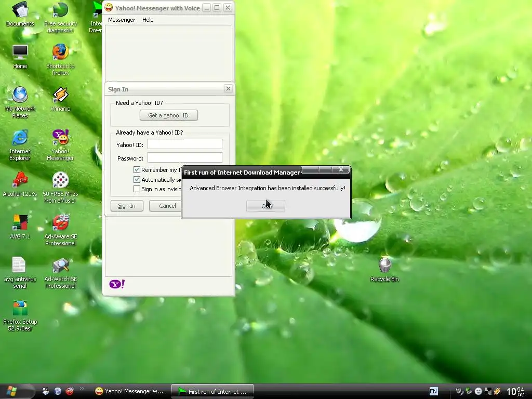Screen dimensions: 532x399
Task: Select the Yahoo! Messenger desktop icon
Action: [60, 145]
